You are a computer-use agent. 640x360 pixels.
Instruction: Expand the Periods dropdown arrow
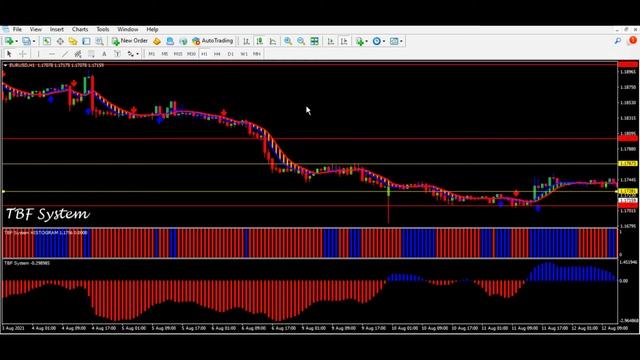pos(384,41)
